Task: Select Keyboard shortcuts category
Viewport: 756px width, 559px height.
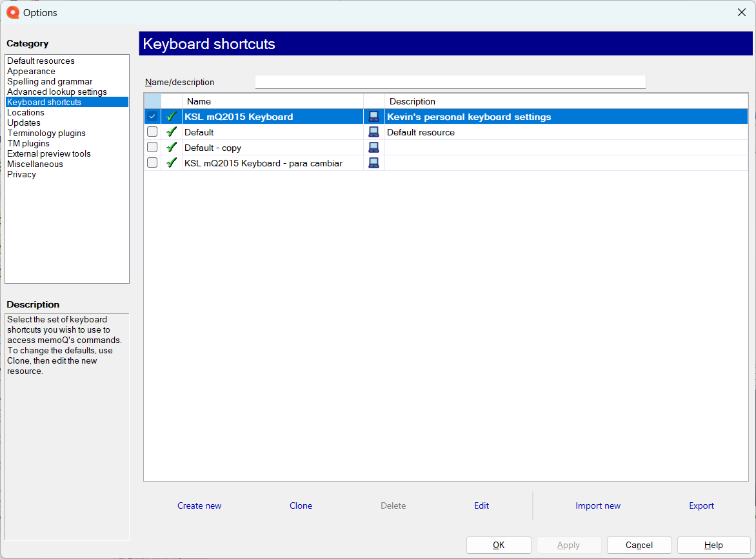Action: pos(67,102)
